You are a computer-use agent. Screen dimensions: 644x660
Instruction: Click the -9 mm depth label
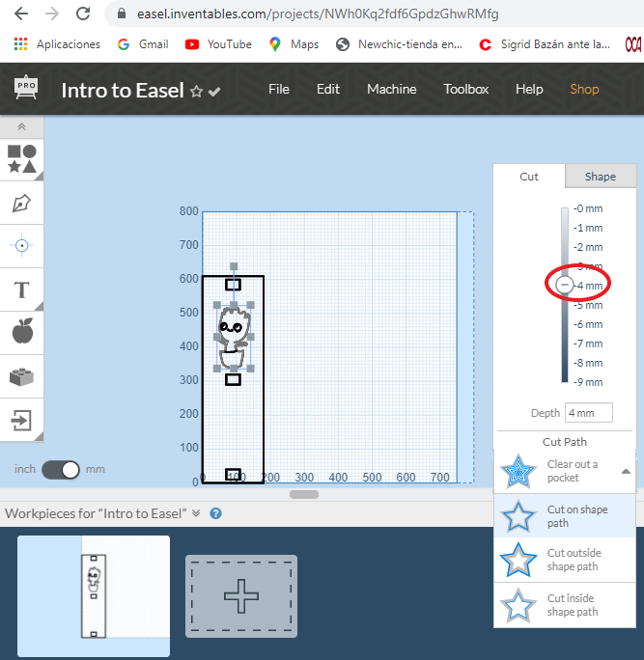pyautogui.click(x=588, y=382)
